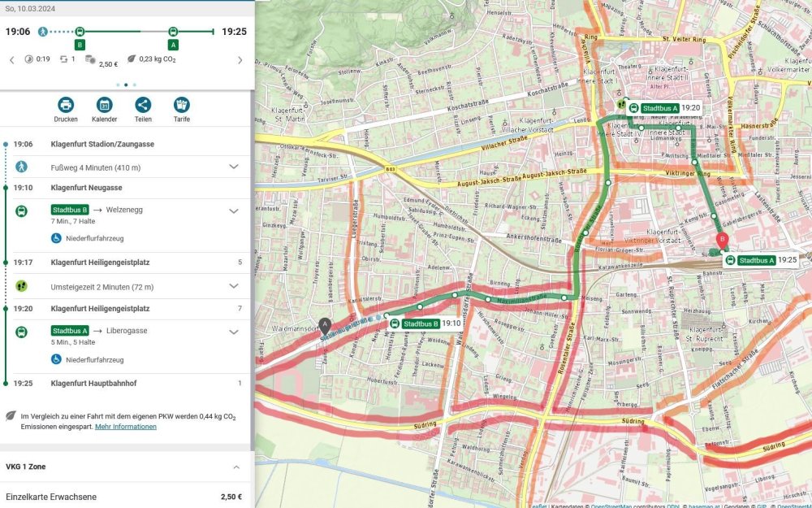The width and height of the screenshot is (812, 508).
Task: Click dark start marker A on map
Action: pyautogui.click(x=325, y=324)
